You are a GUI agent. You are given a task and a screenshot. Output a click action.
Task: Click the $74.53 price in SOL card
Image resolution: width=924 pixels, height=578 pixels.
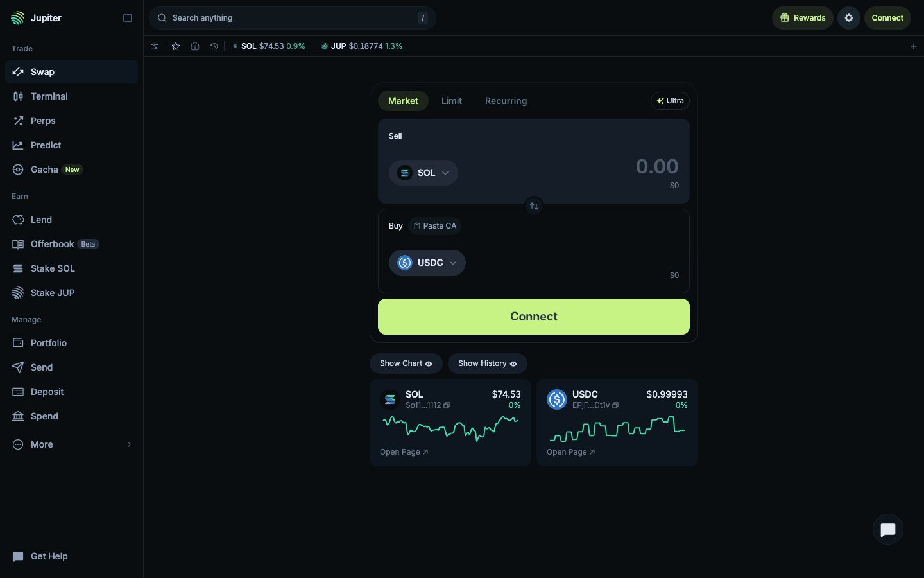click(506, 394)
